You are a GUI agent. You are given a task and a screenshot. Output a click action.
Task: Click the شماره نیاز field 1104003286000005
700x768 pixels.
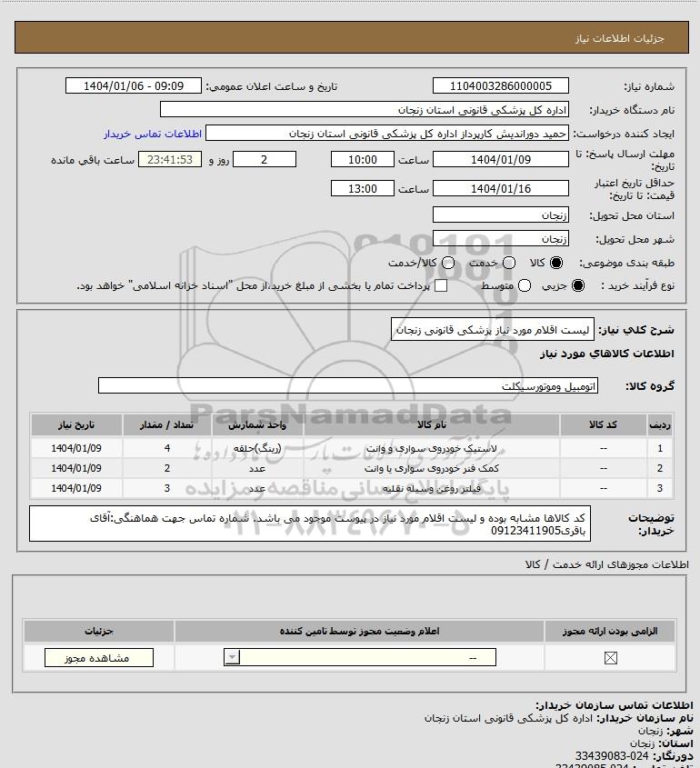point(501,86)
